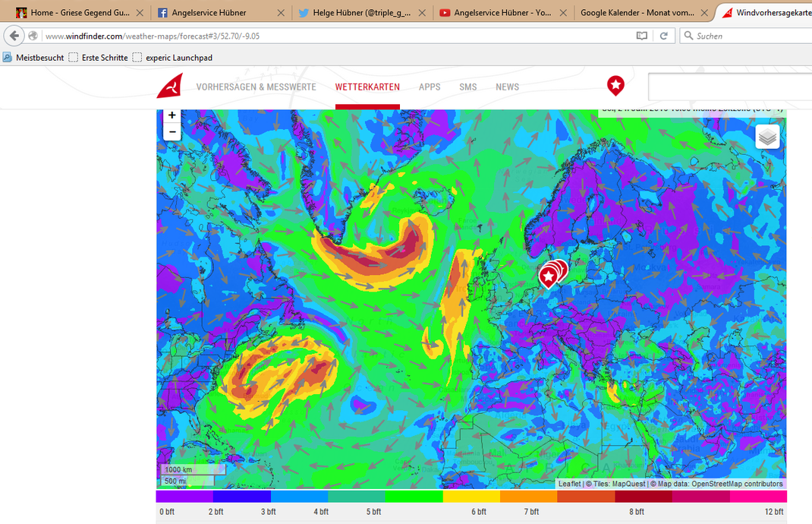The image size is (812, 524).
Task: Select the Wetterkarten menu item
Action: point(367,87)
